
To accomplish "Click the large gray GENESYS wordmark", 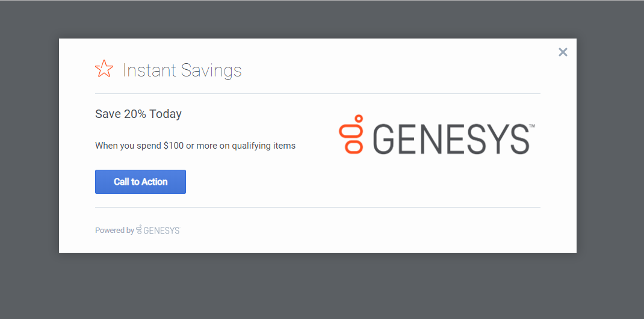I will point(450,139).
